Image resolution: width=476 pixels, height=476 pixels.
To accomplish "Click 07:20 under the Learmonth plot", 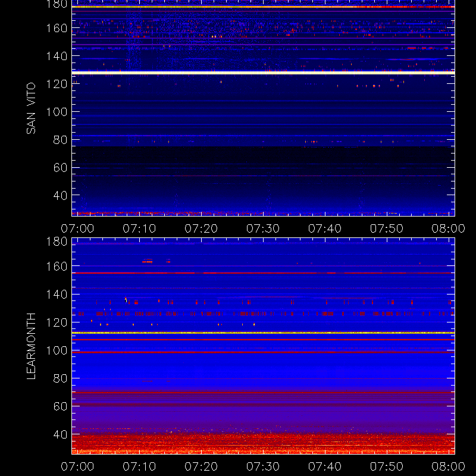I will tap(201, 466).
